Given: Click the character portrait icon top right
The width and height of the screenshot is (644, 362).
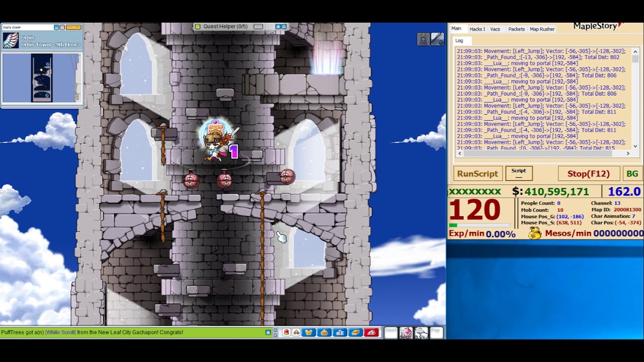Looking at the screenshot, I should click(424, 39).
